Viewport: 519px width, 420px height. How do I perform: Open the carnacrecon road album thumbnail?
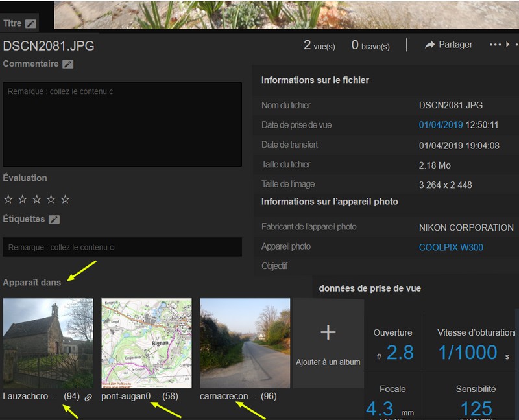coord(245,343)
